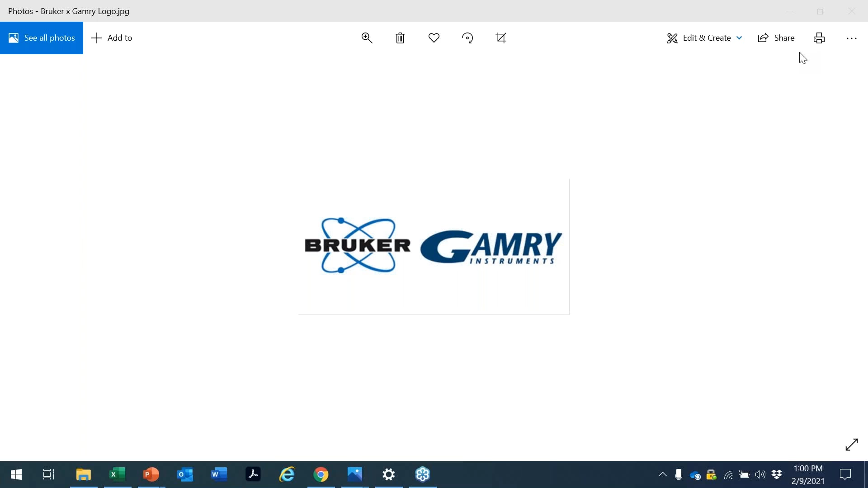
Task: Print the photo using the printer icon
Action: pos(819,38)
